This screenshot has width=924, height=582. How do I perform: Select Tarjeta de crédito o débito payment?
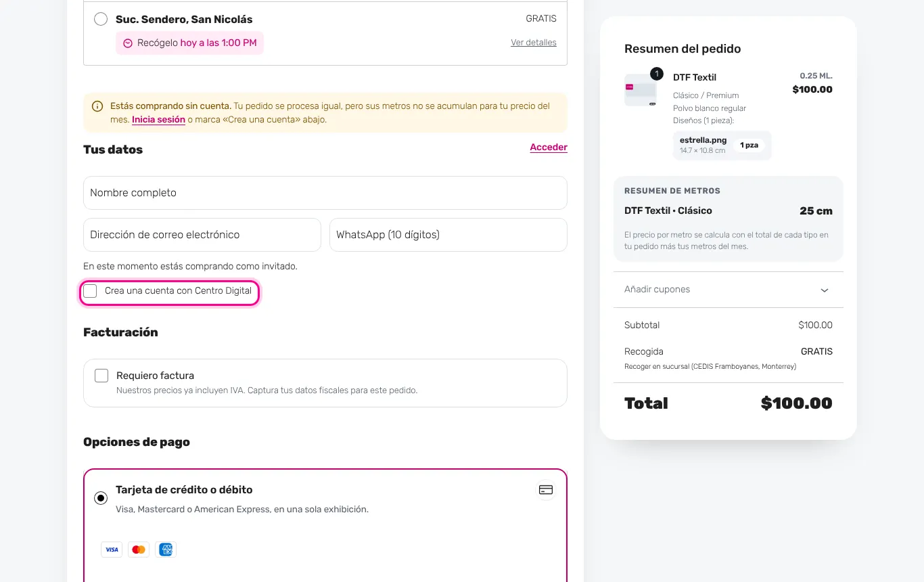point(101,498)
